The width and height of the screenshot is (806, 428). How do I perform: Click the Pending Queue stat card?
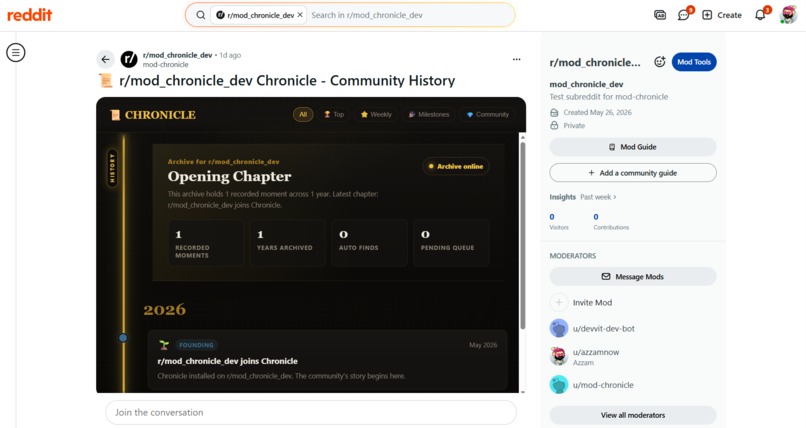coord(451,243)
